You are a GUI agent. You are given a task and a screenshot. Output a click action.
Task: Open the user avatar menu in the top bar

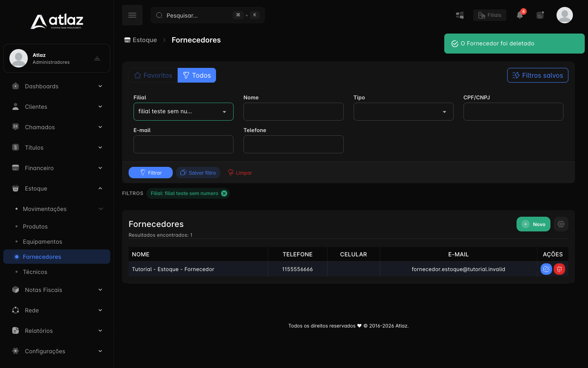coord(565,15)
